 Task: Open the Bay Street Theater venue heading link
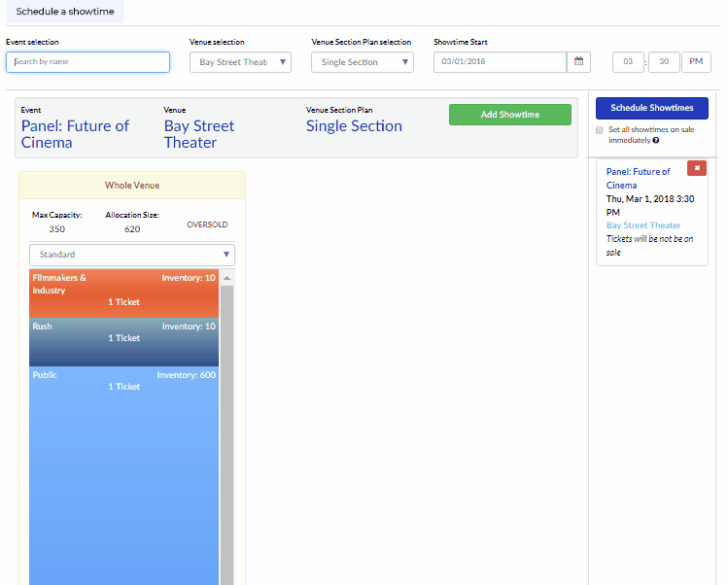[x=199, y=134]
